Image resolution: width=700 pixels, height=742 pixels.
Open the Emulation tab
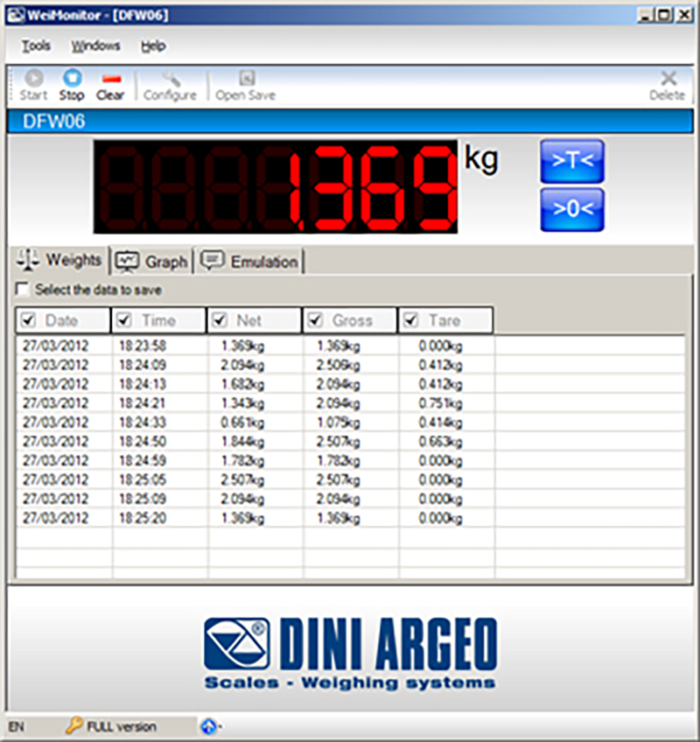pos(250,261)
